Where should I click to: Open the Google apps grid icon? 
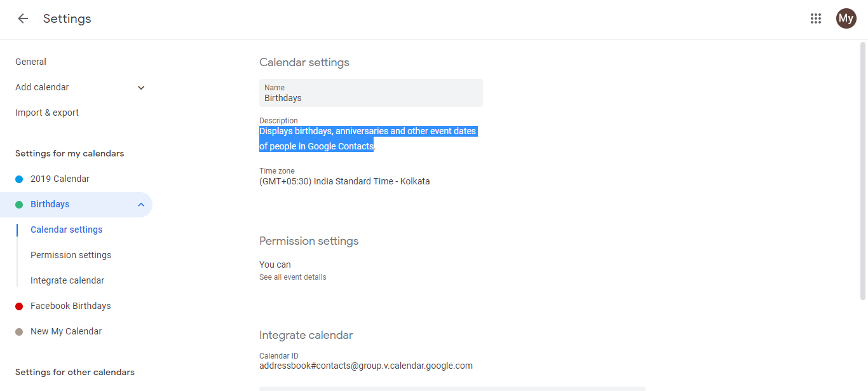tap(816, 18)
